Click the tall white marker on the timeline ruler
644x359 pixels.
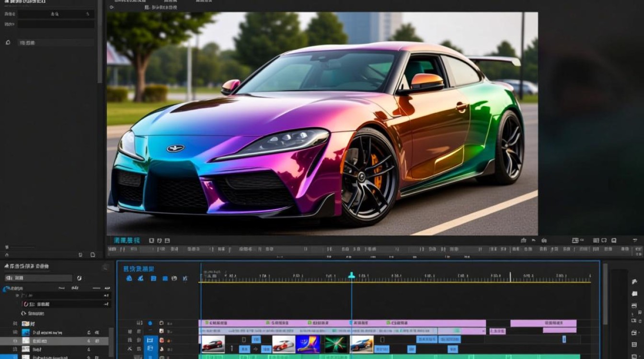pyautogui.click(x=510, y=277)
